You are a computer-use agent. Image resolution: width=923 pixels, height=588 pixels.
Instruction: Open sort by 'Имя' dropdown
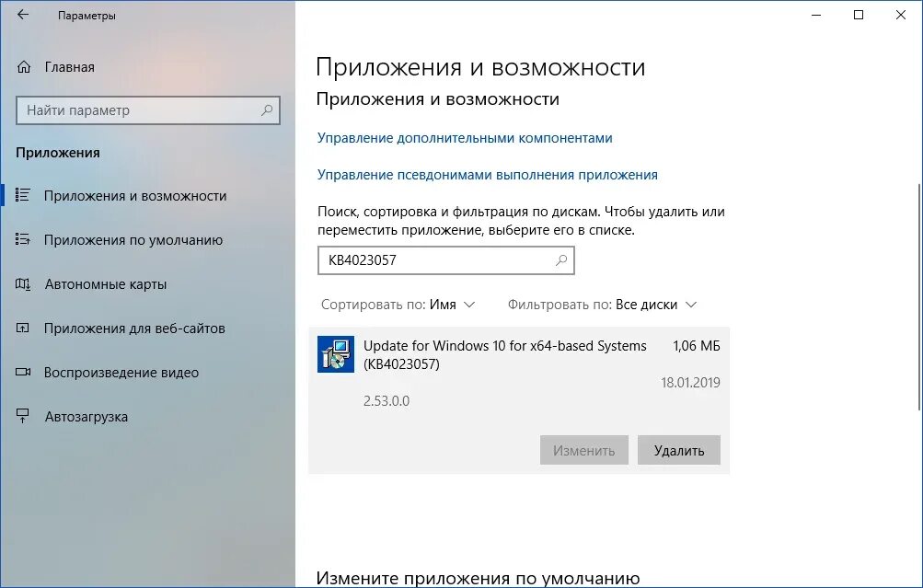[x=452, y=305]
